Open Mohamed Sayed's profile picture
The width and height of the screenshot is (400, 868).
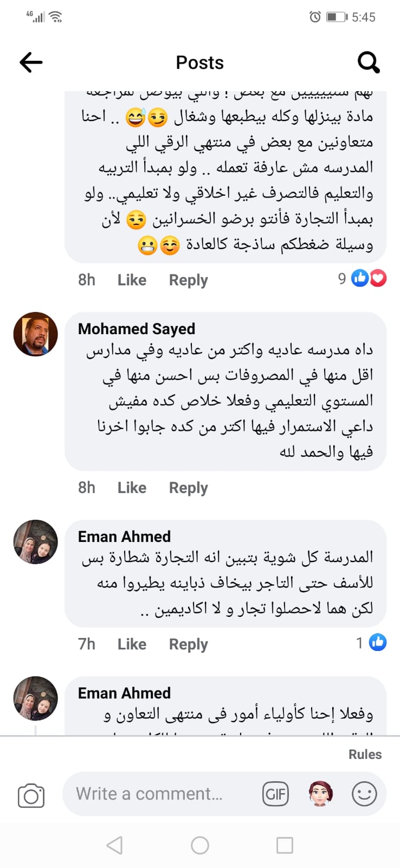tap(36, 334)
